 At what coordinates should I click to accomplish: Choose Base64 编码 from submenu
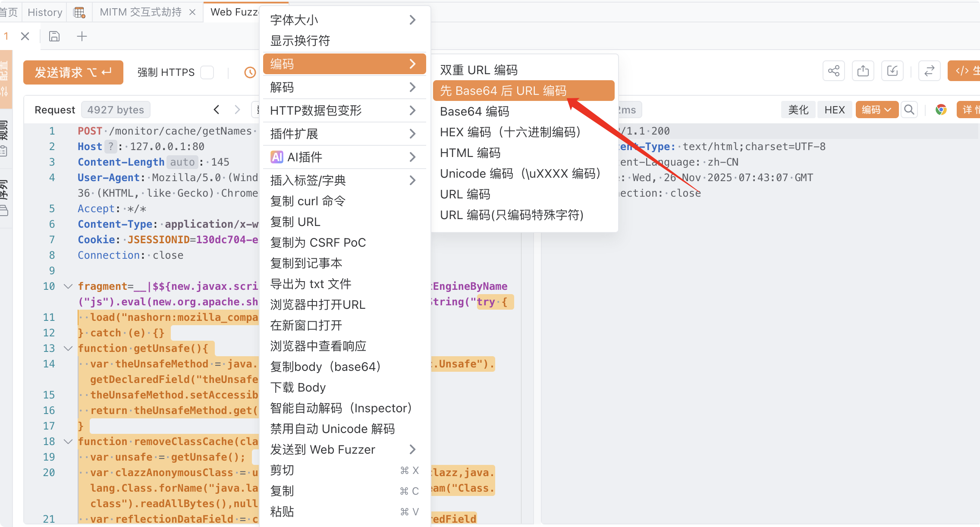click(x=474, y=112)
